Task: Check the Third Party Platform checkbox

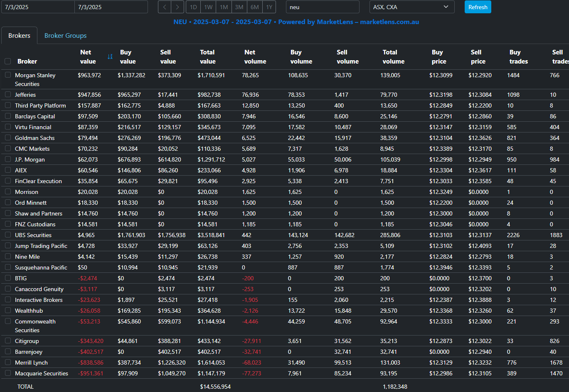Action: [x=8, y=105]
